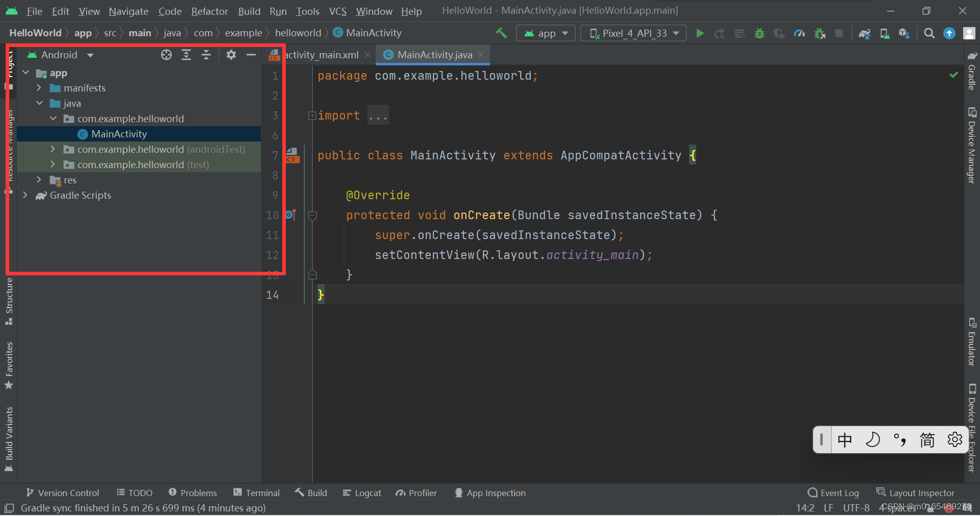This screenshot has width=980, height=516.
Task: Open App Inspection tool window
Action: (x=490, y=492)
